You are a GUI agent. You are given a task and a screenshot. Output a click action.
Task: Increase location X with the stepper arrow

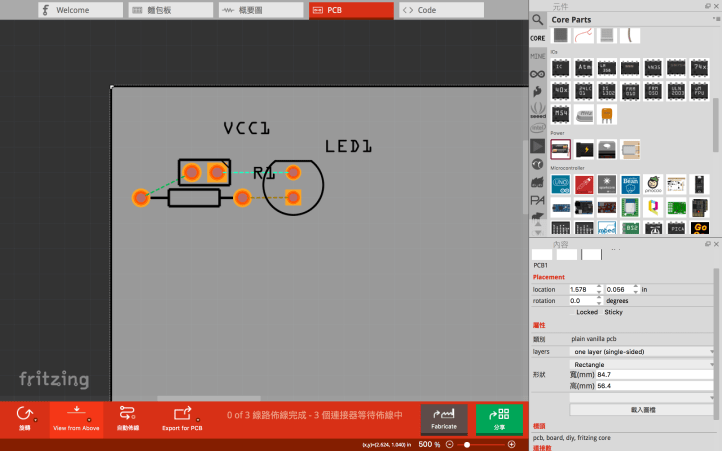pos(599,287)
